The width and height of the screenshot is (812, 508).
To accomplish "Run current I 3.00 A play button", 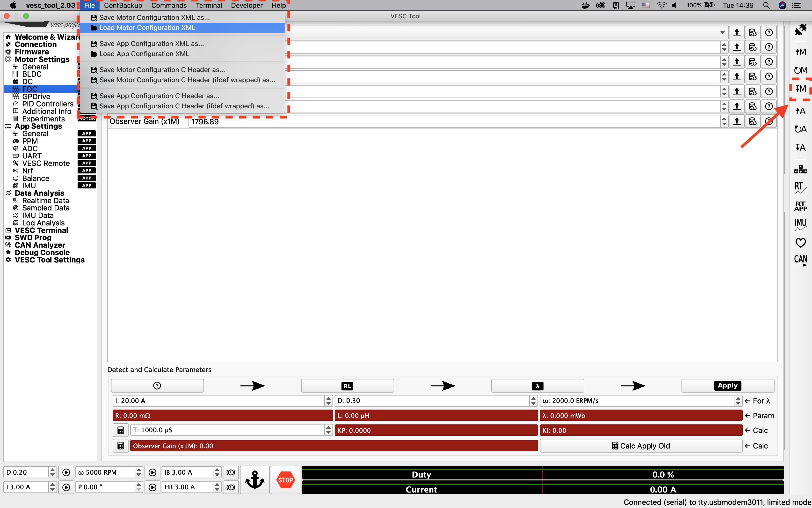I will 66,487.
